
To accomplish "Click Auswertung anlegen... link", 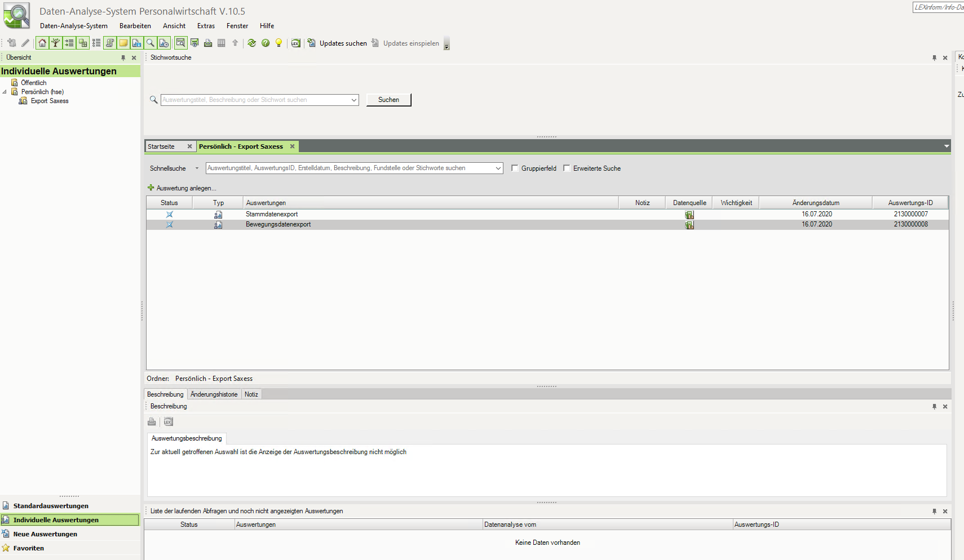I will tap(186, 188).
